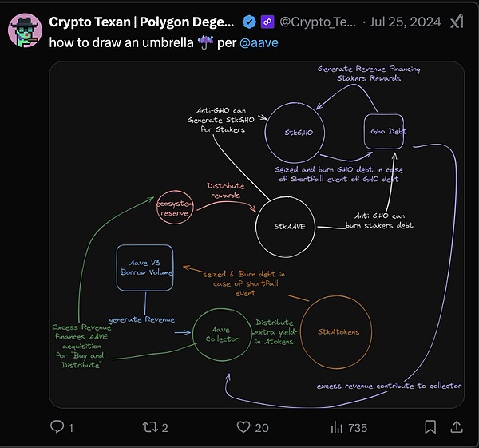Viewport: 479px width, 448px height.
Task: Click the Aave V3 Borrow Volume box
Action: pos(145,267)
